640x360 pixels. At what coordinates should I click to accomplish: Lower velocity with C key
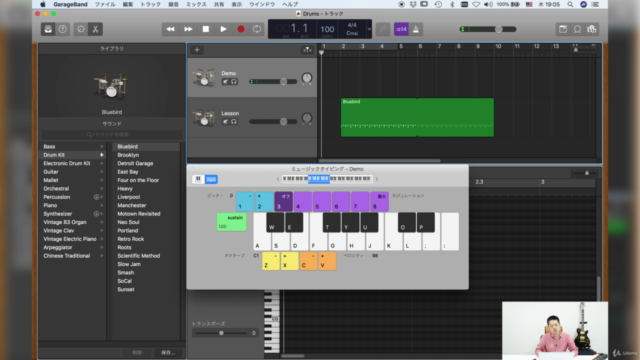tap(309, 261)
